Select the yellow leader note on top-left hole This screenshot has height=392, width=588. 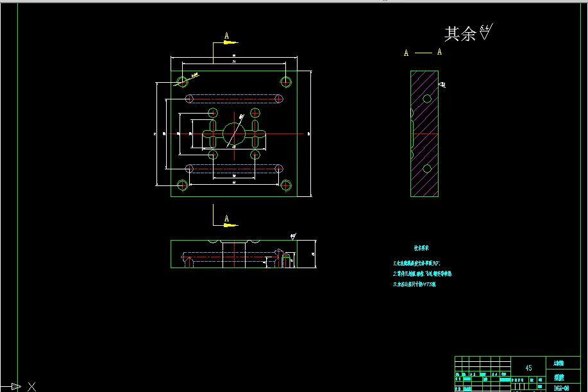pyautogui.click(x=187, y=80)
